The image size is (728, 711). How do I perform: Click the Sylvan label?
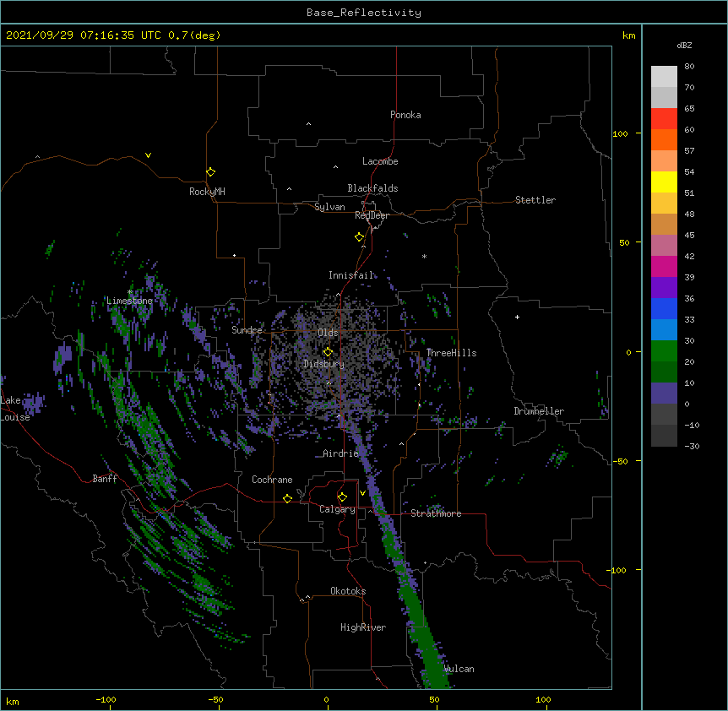click(329, 207)
